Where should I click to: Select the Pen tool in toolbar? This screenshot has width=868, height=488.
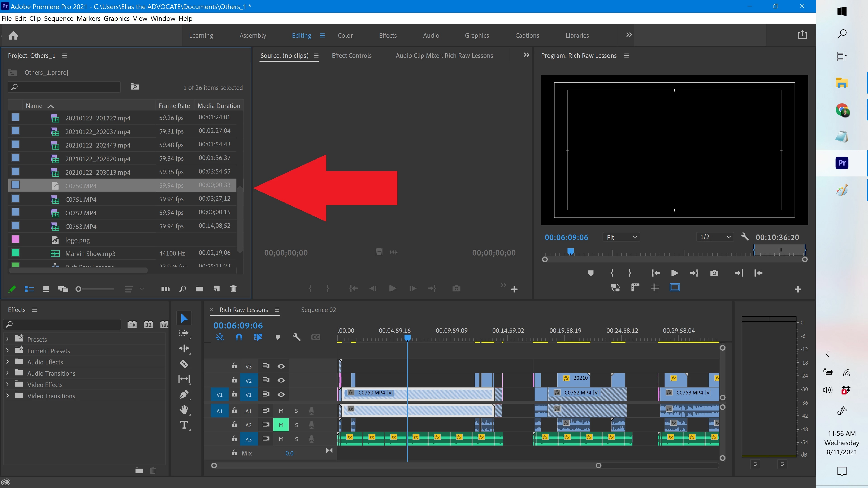tap(184, 394)
